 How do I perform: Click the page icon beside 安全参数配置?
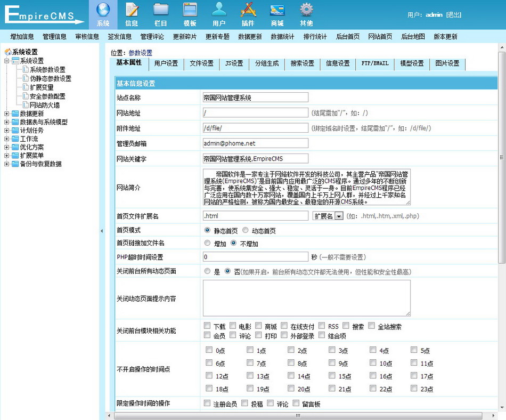[26, 96]
